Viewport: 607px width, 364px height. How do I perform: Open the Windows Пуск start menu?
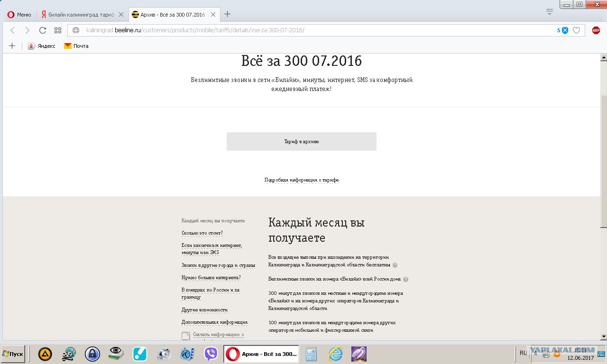pos(13,354)
